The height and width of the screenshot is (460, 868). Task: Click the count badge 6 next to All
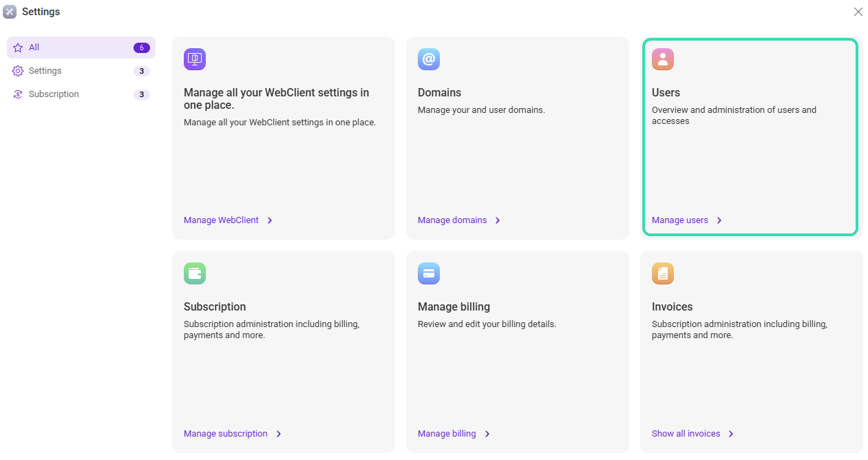[141, 48]
